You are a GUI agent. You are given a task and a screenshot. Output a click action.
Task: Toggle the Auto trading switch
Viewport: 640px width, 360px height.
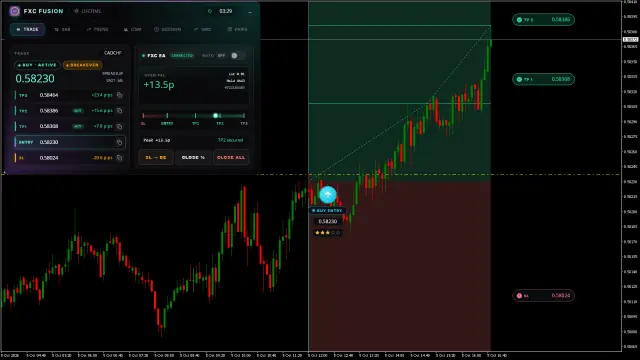pyautogui.click(x=238, y=56)
